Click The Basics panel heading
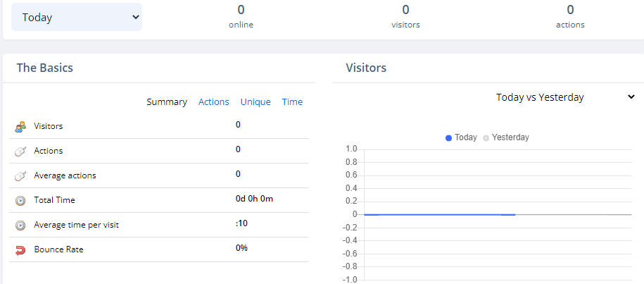The width and height of the screenshot is (644, 284). click(x=45, y=68)
